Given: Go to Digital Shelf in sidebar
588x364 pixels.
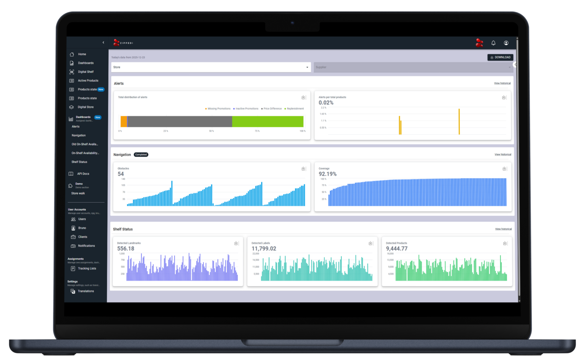Looking at the screenshot, I should [x=85, y=72].
